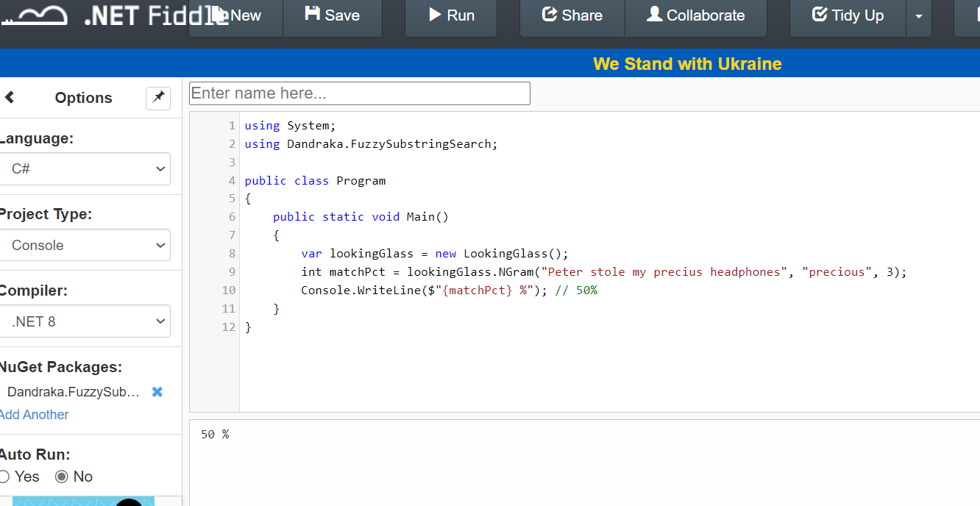The height and width of the screenshot is (506, 980).
Task: Expand the Tidy Up dropdown arrow
Action: point(918,15)
